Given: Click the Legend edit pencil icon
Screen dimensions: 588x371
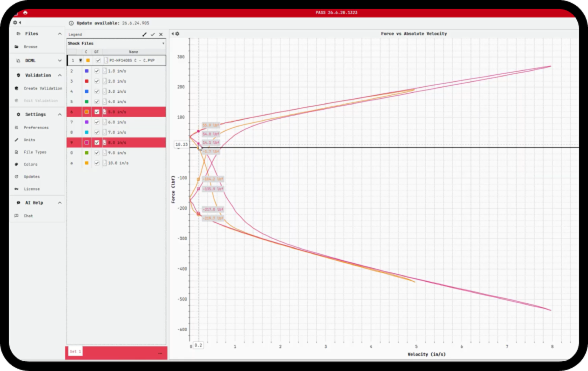Looking at the screenshot, I should pos(144,35).
